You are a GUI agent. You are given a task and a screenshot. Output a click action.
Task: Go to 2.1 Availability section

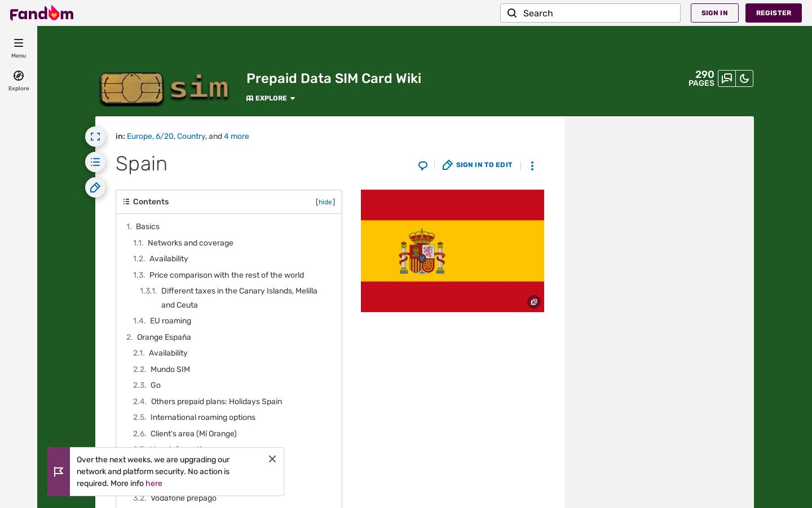pyautogui.click(x=168, y=353)
